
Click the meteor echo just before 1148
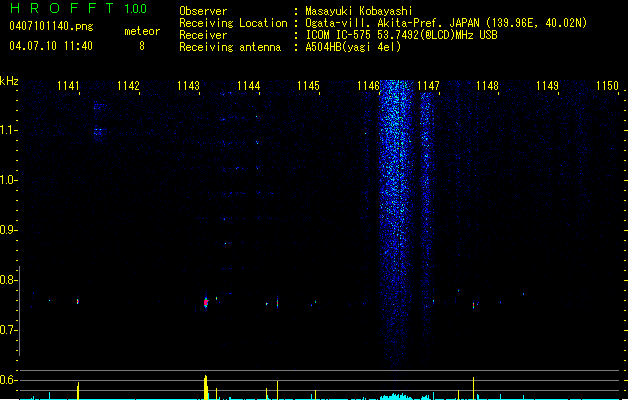[473, 305]
